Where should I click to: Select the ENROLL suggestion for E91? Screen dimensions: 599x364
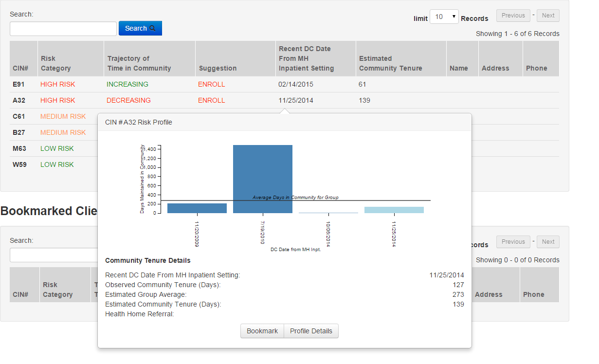[211, 84]
